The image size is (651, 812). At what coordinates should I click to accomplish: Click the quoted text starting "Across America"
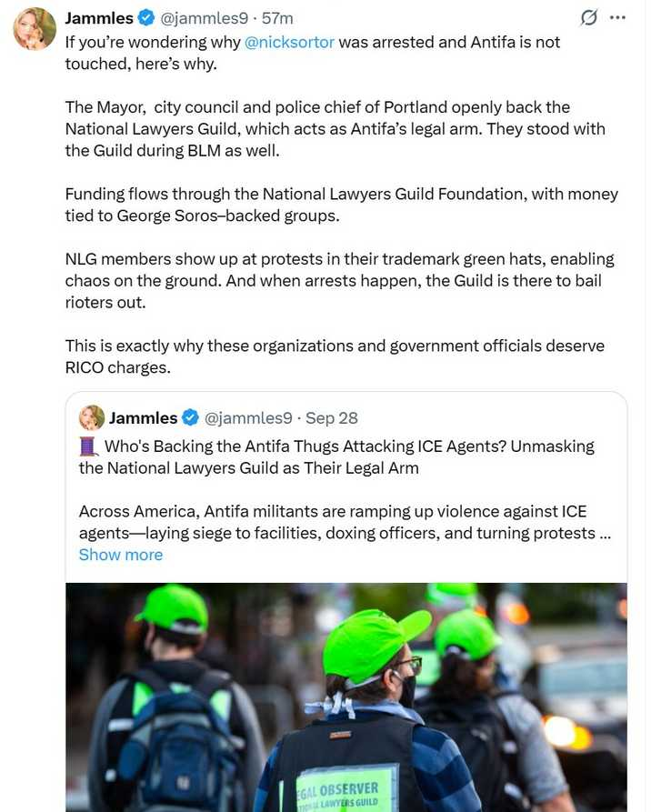[344, 522]
